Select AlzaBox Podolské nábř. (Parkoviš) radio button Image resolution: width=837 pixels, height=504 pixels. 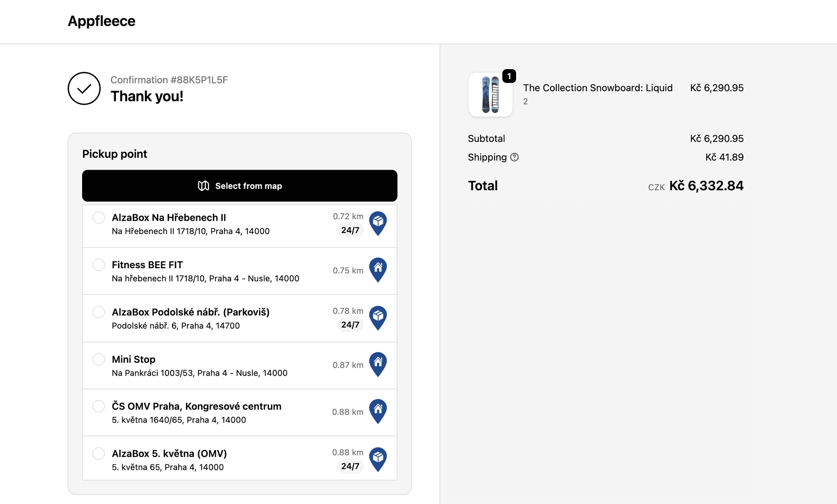point(98,312)
